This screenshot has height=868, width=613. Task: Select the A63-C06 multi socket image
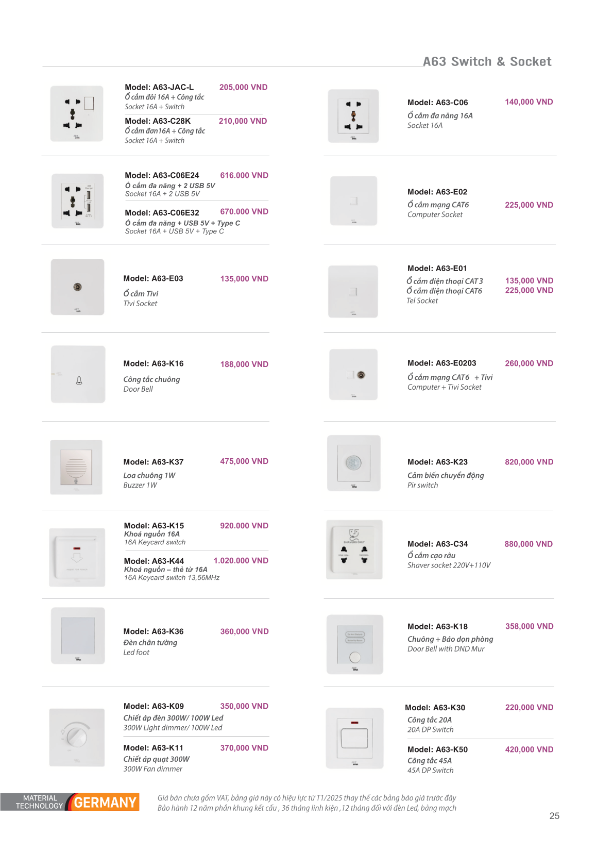(353, 116)
